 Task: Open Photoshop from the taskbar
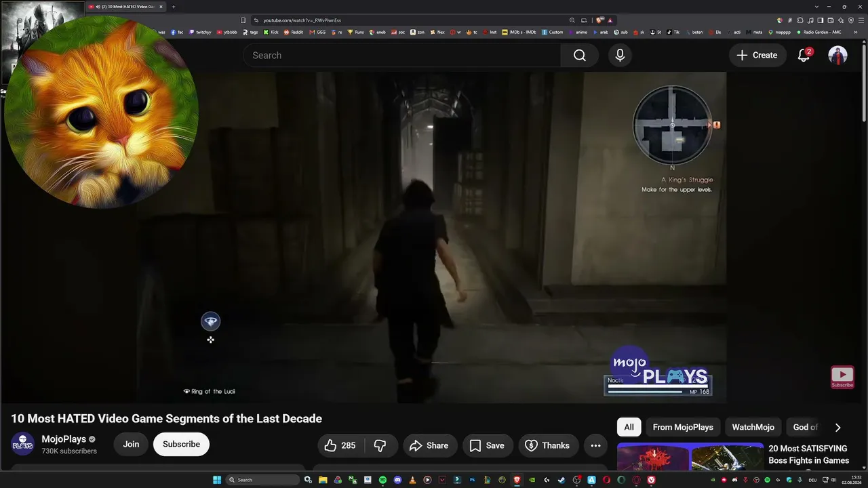(x=472, y=480)
